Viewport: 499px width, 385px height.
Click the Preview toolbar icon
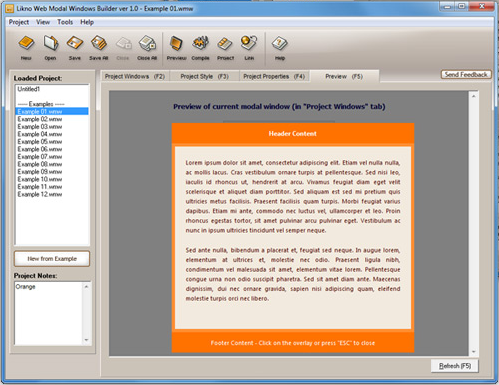pos(176,48)
